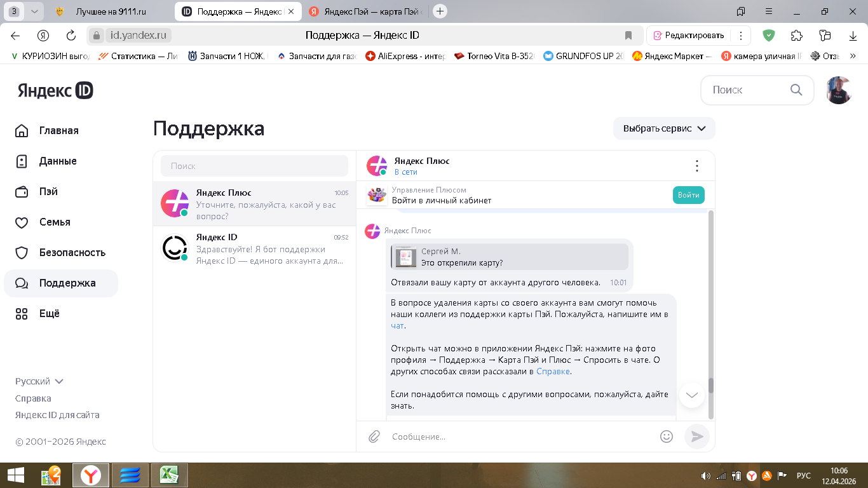Open the Яндекс ID bot conversation
The width and height of the screenshot is (868, 488).
254,248
